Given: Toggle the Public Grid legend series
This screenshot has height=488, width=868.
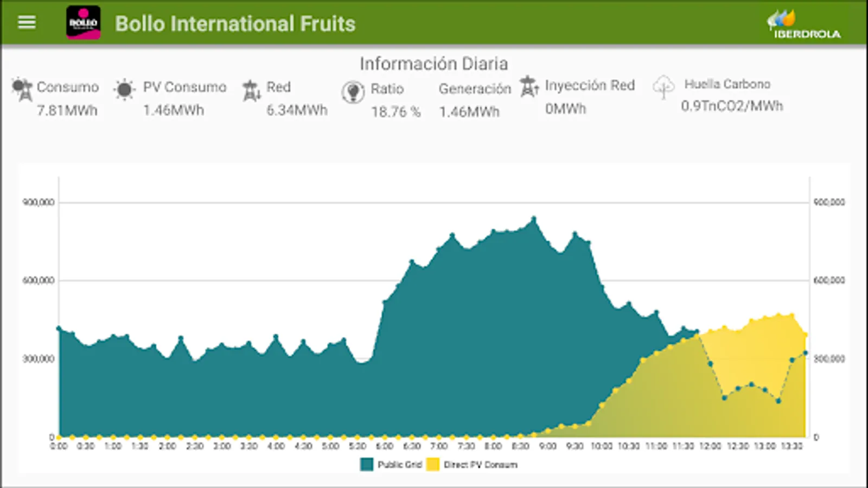Looking at the screenshot, I should point(400,465).
